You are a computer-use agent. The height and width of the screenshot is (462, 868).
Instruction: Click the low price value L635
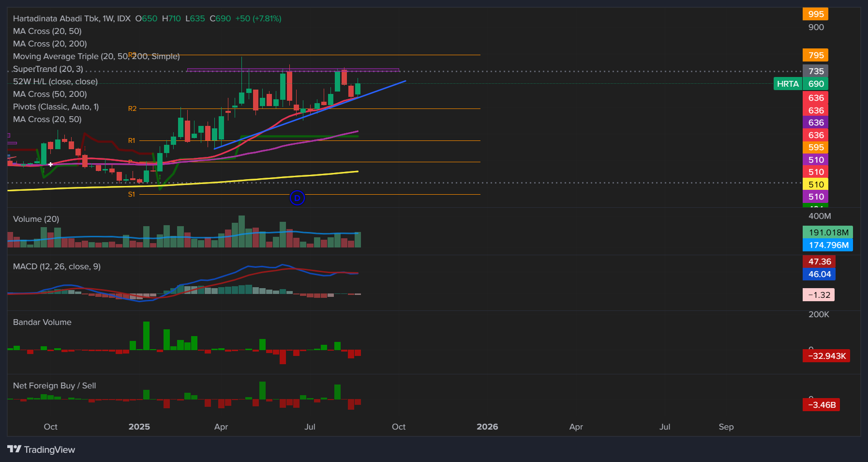[x=195, y=18]
